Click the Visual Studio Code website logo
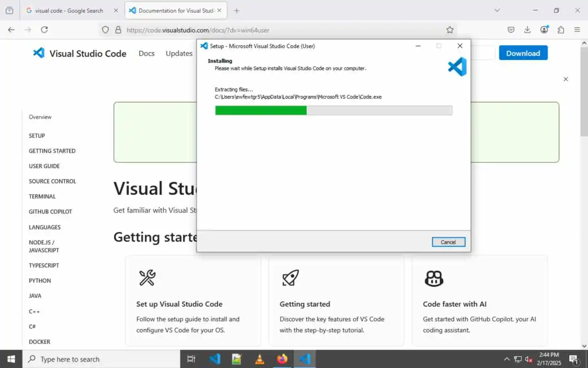 point(79,53)
